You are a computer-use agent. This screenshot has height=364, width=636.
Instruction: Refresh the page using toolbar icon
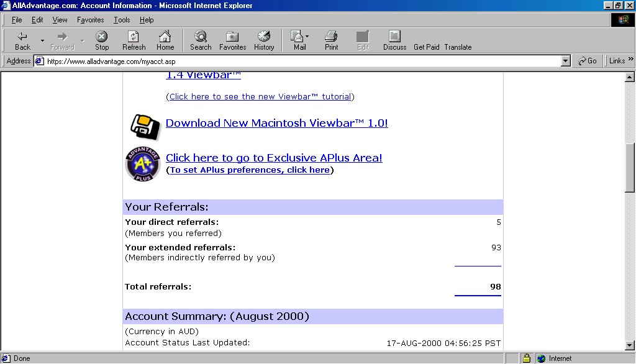pos(134,40)
